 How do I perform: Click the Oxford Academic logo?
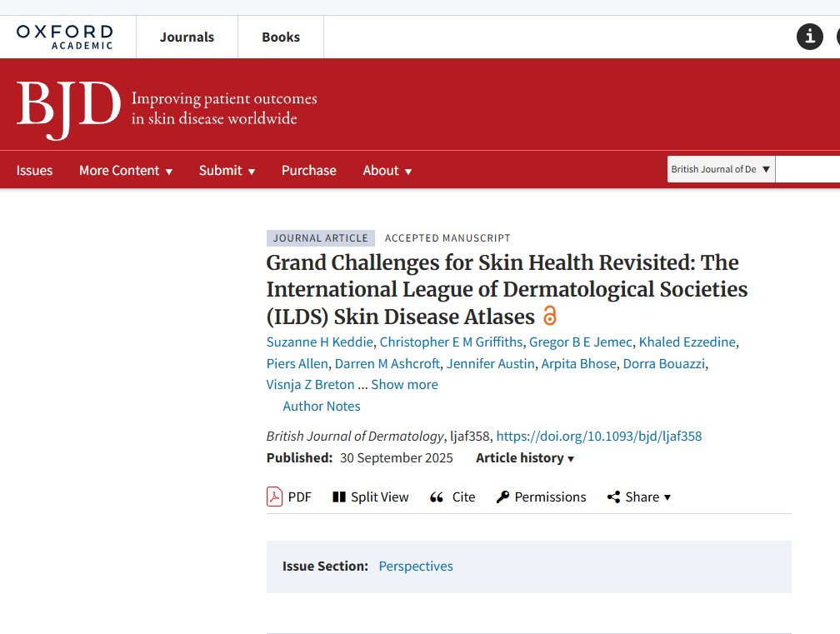65,37
